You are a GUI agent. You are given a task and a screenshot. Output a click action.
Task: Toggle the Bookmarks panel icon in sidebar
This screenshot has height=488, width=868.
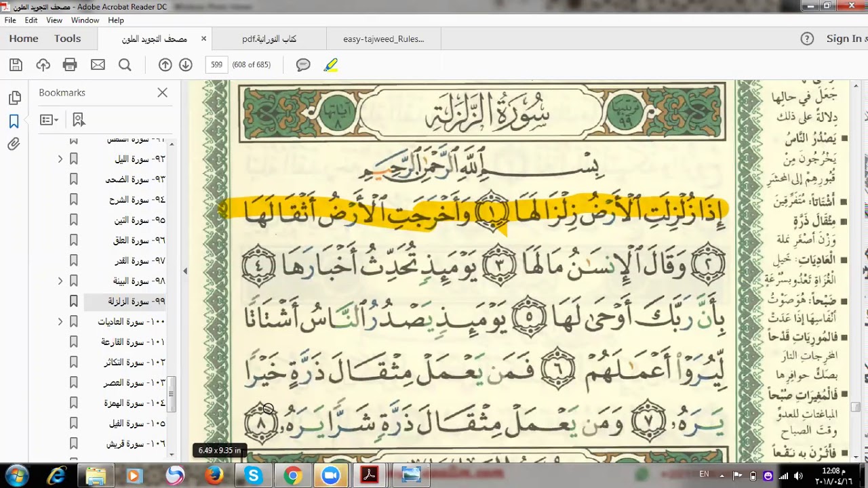(x=14, y=121)
